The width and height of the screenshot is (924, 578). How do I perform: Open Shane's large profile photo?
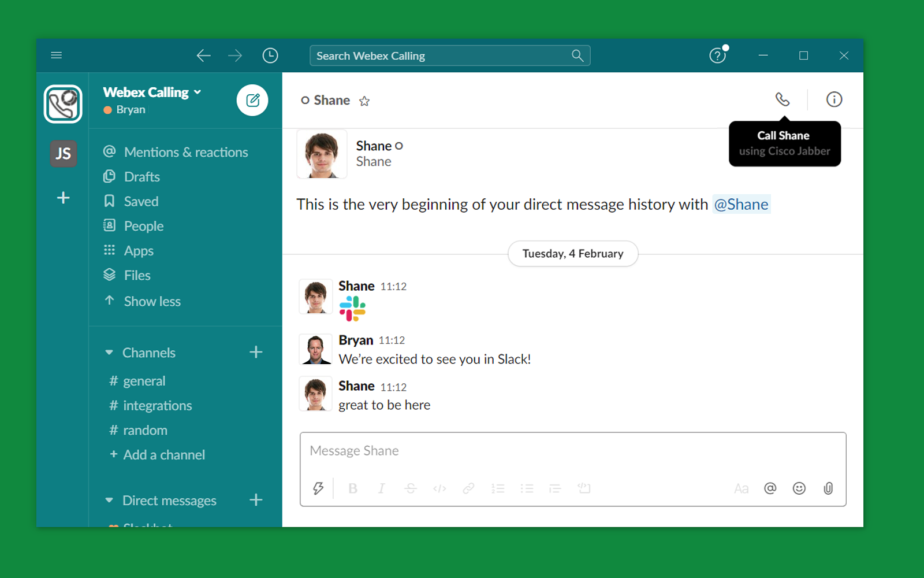(322, 154)
